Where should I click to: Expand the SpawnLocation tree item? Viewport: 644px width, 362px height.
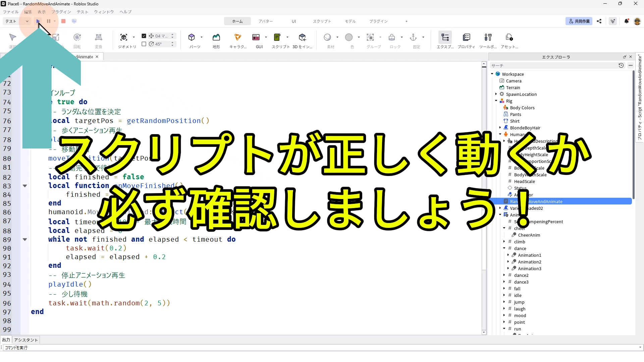coord(496,94)
